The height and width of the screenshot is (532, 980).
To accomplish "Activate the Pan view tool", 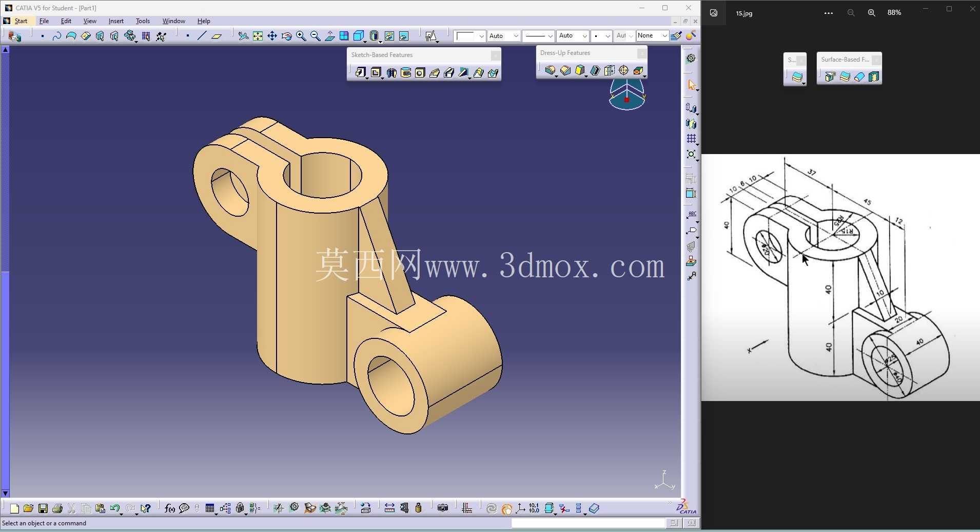I will 272,35.
